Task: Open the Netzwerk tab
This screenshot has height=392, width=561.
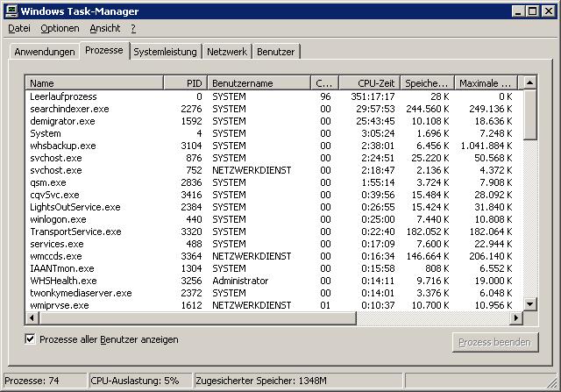Action: click(227, 52)
